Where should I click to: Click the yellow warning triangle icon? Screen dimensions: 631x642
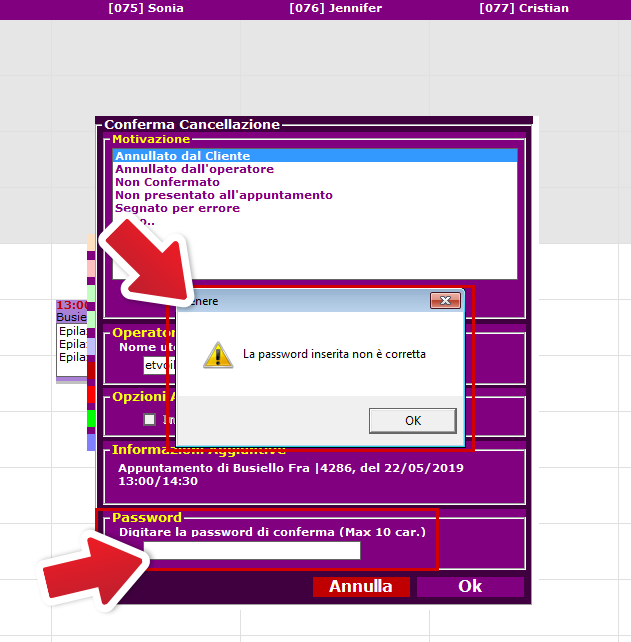[x=218, y=355]
